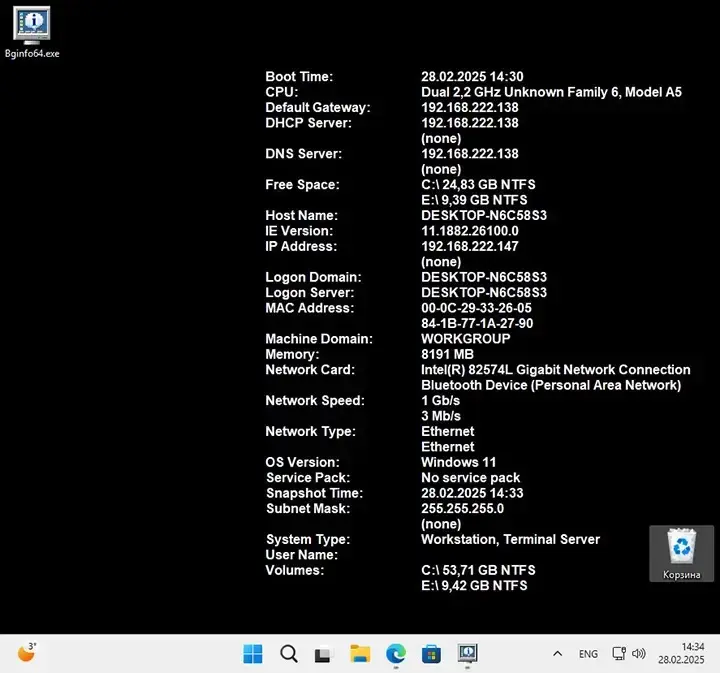Switch to the running BgInfo taskbar app

[467, 654]
